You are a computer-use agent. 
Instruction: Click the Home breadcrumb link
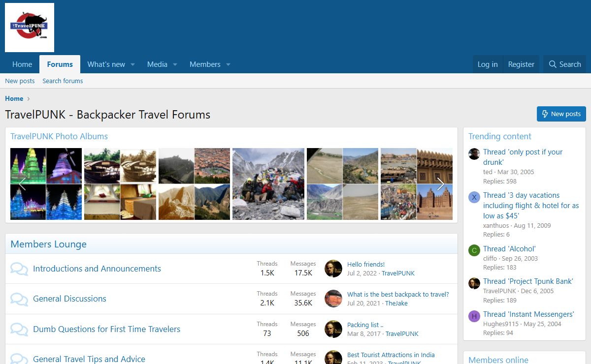14,98
